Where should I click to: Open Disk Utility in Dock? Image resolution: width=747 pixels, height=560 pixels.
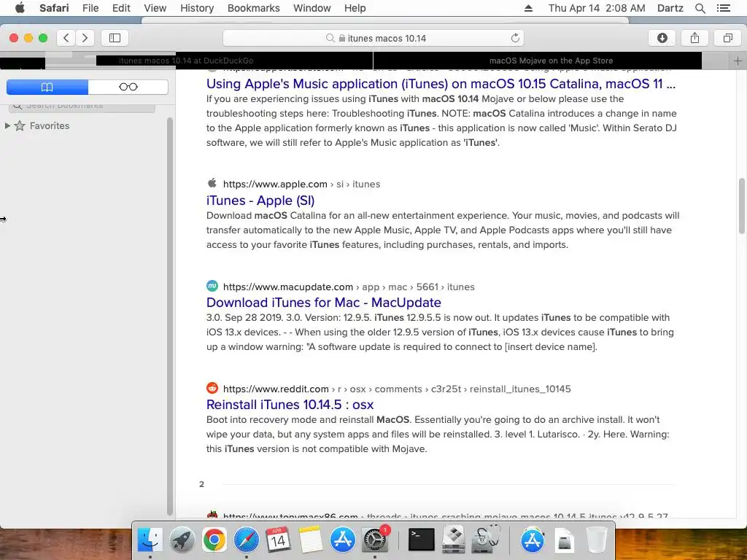pos(486,540)
